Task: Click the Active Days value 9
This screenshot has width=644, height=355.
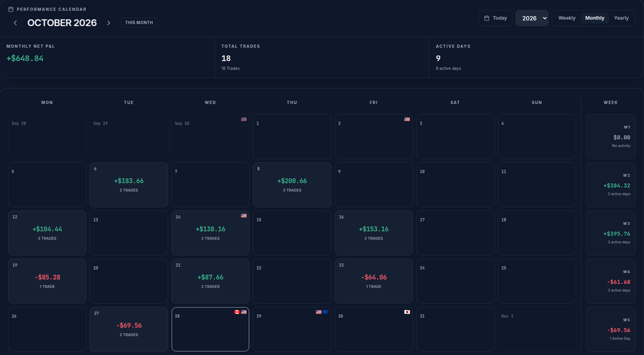Action: [438, 58]
